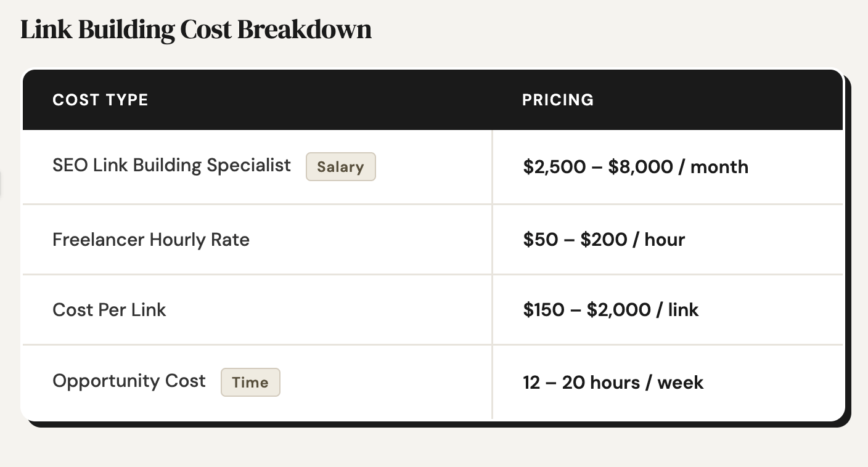This screenshot has height=467, width=868.
Task: Click the small tab at left page edge
Action: [x=1, y=184]
